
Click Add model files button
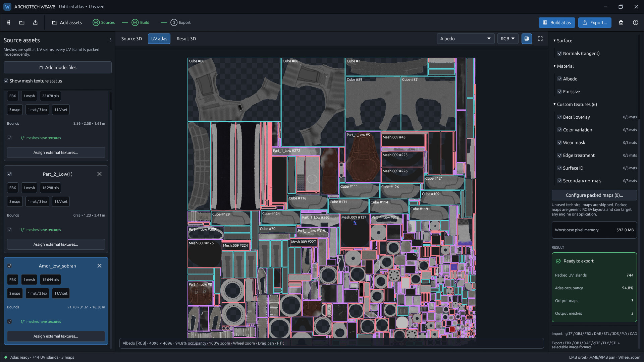(58, 67)
